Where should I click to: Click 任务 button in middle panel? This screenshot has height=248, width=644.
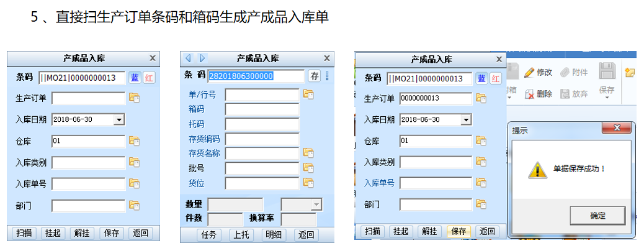pyautogui.click(x=209, y=235)
